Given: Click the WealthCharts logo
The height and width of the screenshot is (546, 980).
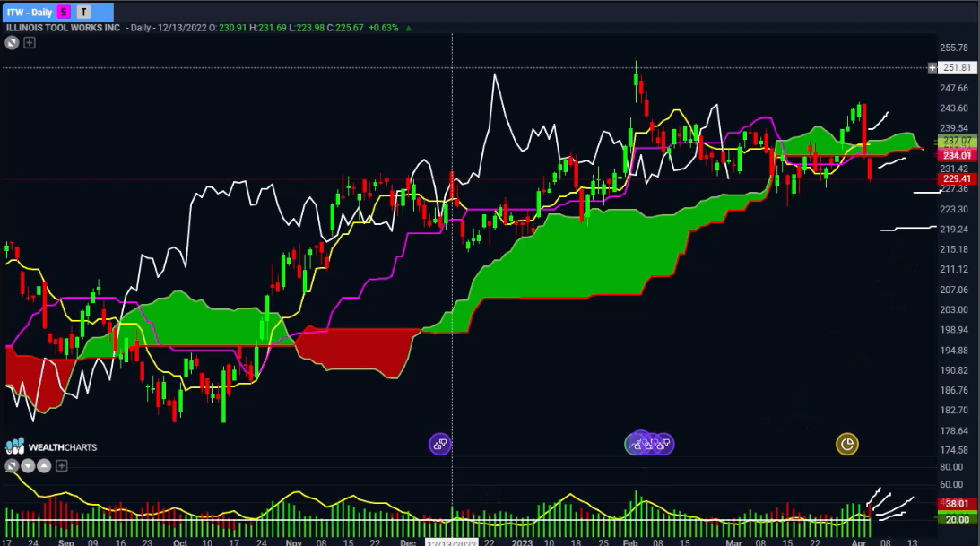Looking at the screenshot, I should 51,446.
